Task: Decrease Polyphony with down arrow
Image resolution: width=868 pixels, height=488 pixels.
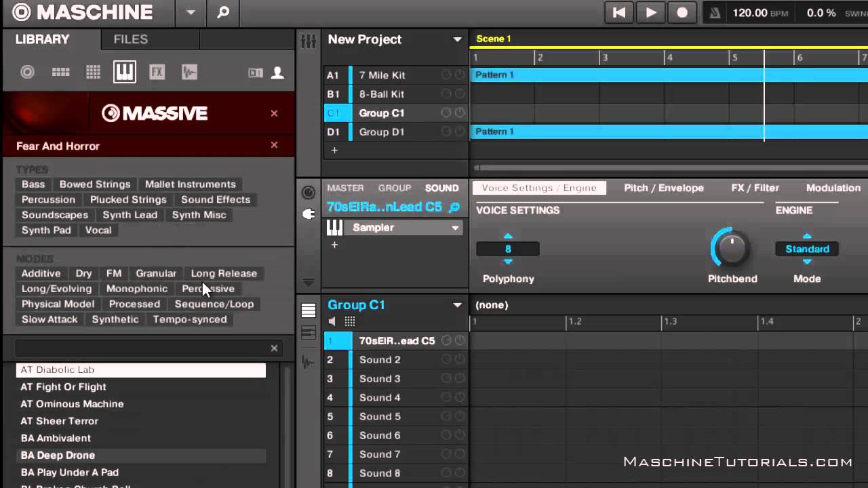Action: click(508, 262)
